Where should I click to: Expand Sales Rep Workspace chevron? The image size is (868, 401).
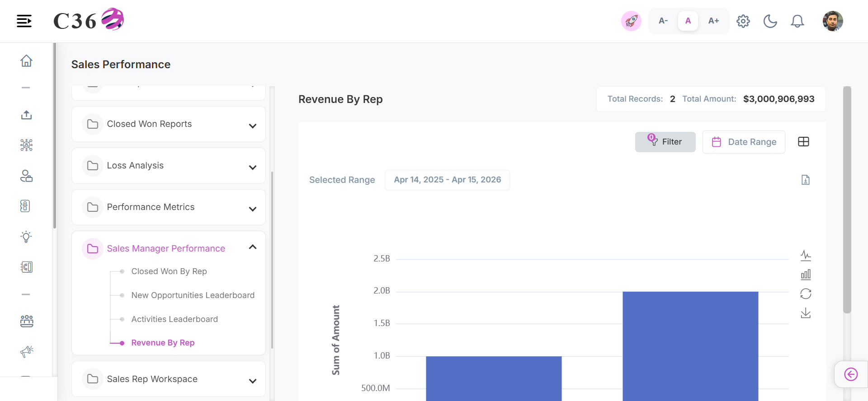[253, 381]
